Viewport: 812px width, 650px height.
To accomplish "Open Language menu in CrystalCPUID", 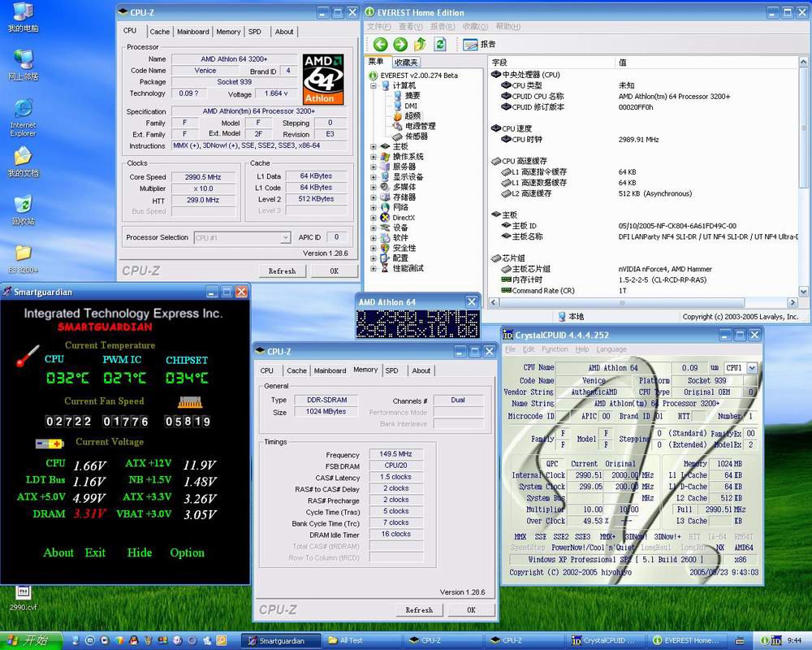I will point(611,349).
